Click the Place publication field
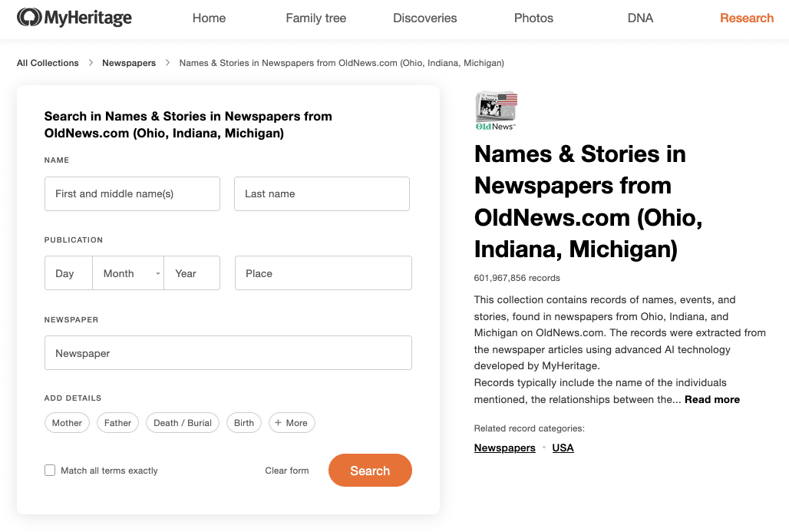This screenshot has width=789, height=532. [323, 273]
